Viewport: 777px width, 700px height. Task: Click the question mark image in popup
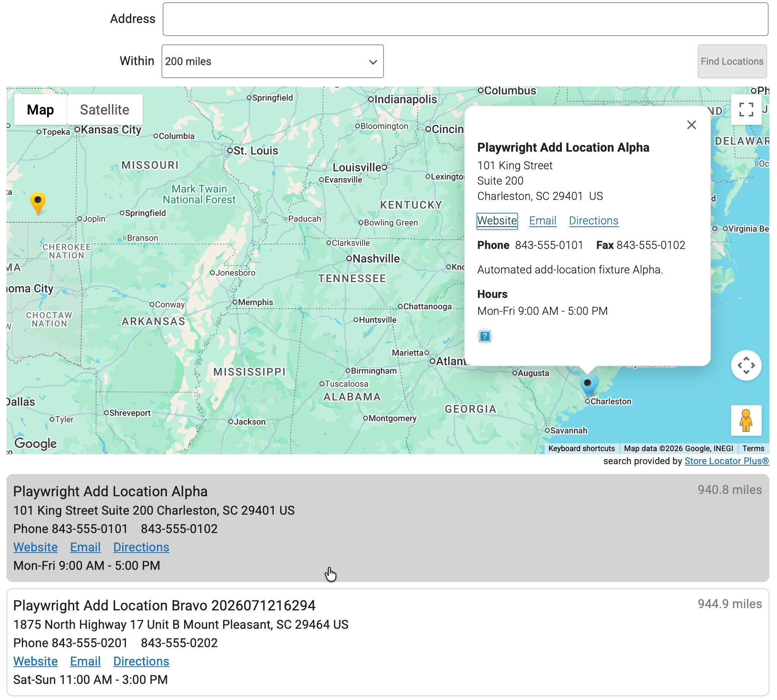tap(485, 336)
